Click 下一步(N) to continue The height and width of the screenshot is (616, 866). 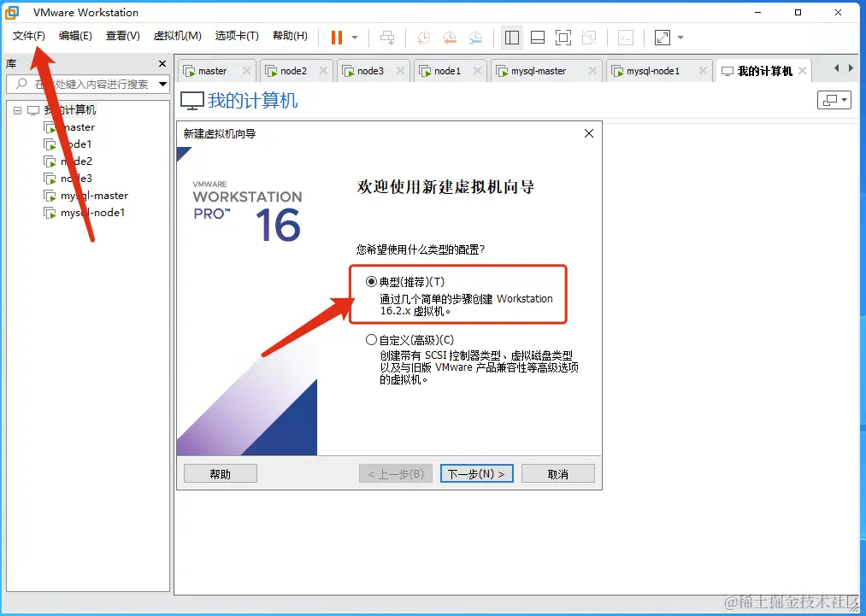[477, 473]
